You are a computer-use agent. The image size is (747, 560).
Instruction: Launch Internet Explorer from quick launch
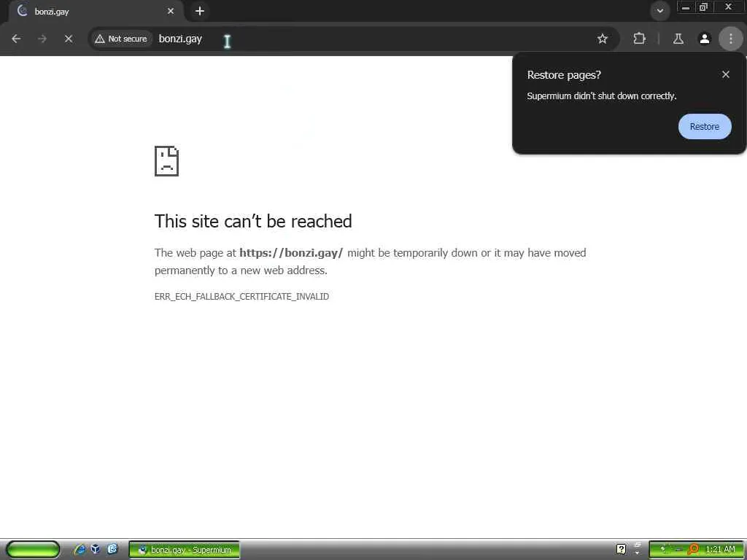pos(80,549)
